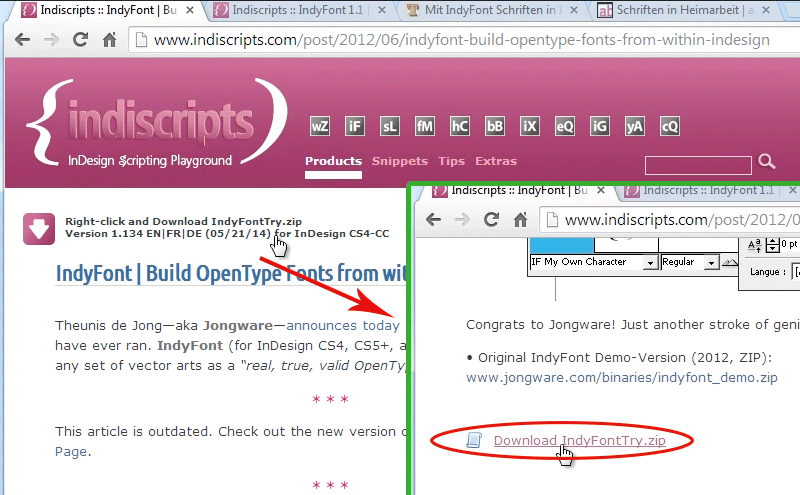This screenshot has height=495, width=800.
Task: Click the 'Page' link in outdated notice
Action: (x=71, y=452)
